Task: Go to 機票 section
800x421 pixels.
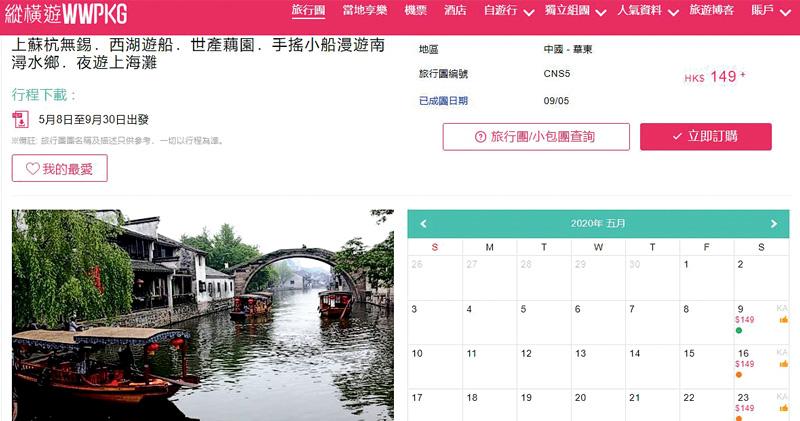Action: [415, 10]
